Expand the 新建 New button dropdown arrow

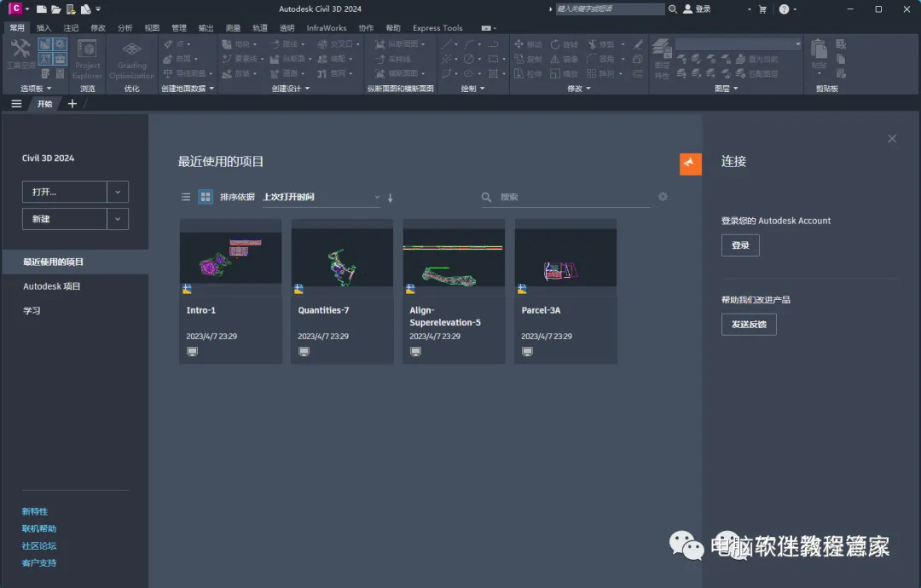pyautogui.click(x=118, y=219)
